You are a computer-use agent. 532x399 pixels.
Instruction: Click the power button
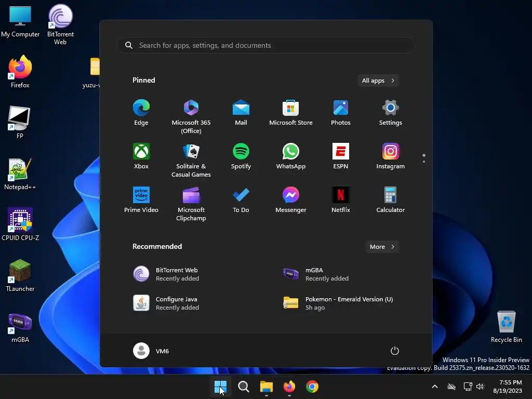tap(395, 351)
